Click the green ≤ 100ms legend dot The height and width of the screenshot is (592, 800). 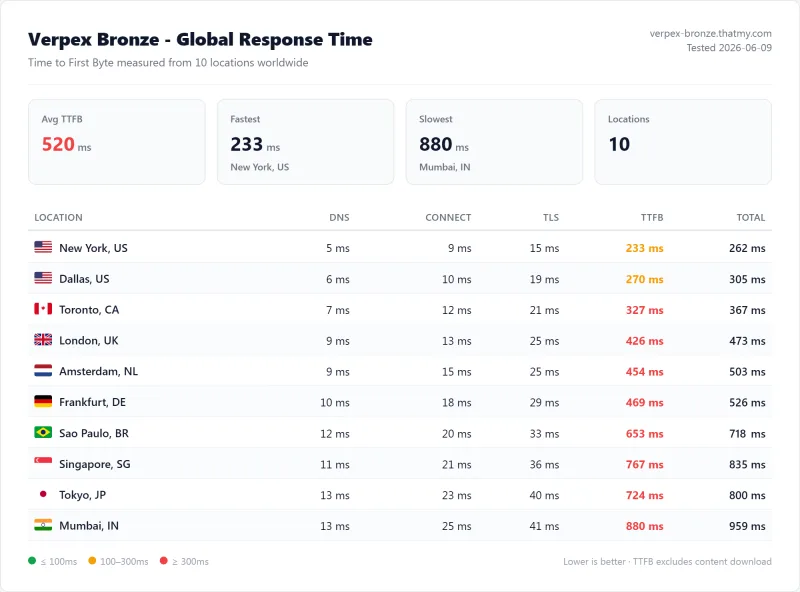(x=32, y=561)
